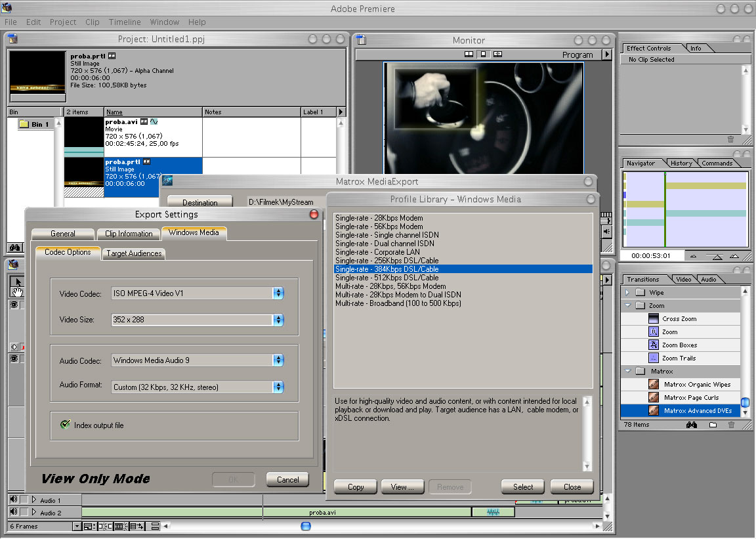Click Copy in the Profile Library
Image resolution: width=756 pixels, height=539 pixels.
click(356, 487)
